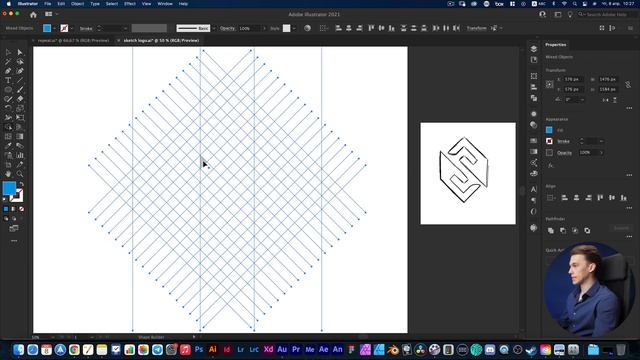Click Unite in Pathfinder section
Viewport: 640px width, 360px height.
coord(551,231)
